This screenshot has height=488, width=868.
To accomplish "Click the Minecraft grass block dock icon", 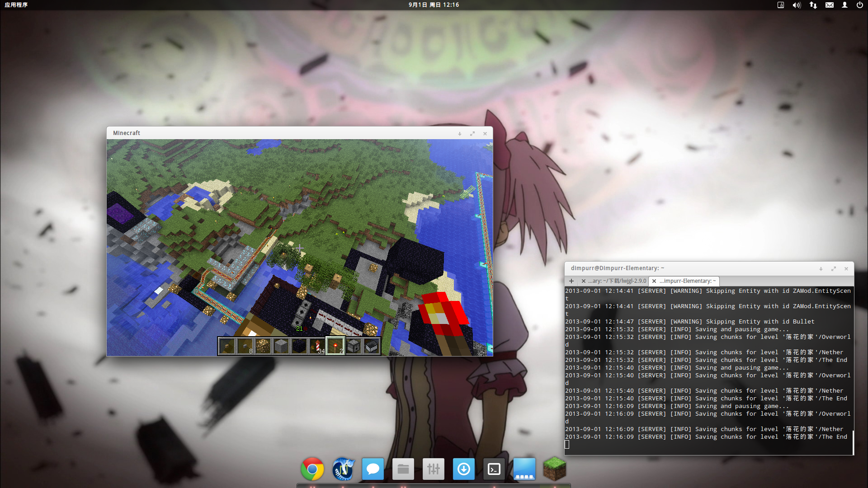I will pos(555,468).
